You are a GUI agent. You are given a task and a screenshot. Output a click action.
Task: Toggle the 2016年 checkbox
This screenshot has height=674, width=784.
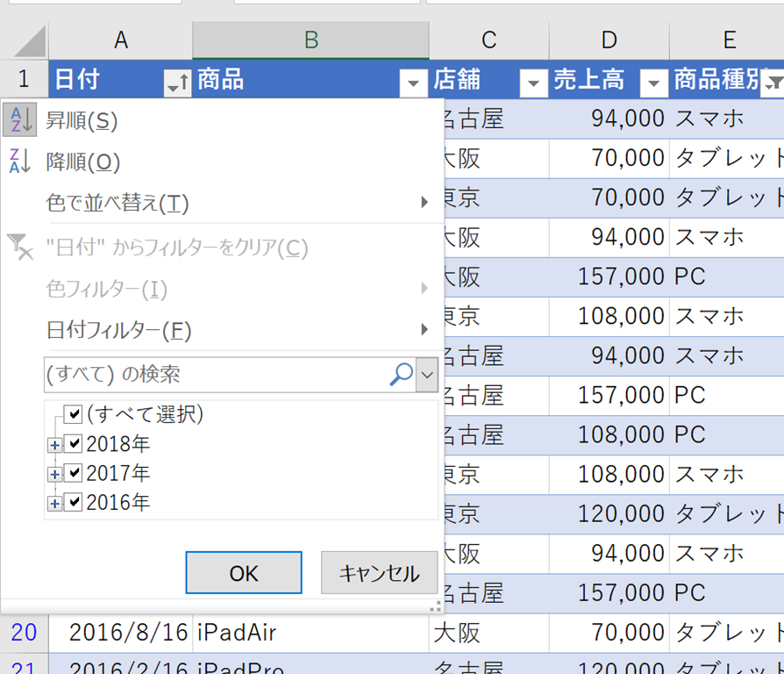click(75, 503)
